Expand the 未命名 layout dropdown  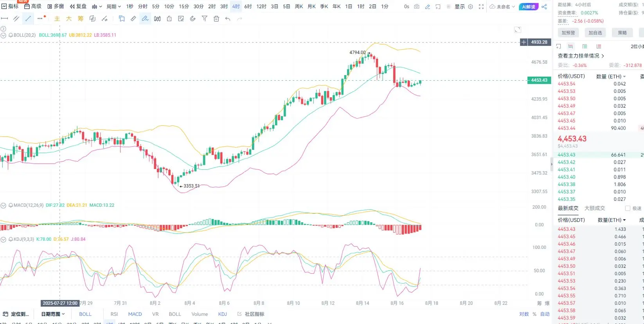pyautogui.click(x=502, y=7)
